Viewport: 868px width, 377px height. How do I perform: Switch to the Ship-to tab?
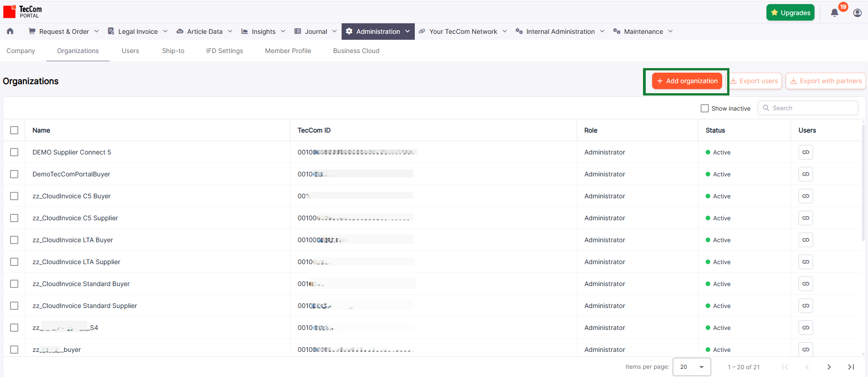coord(173,51)
